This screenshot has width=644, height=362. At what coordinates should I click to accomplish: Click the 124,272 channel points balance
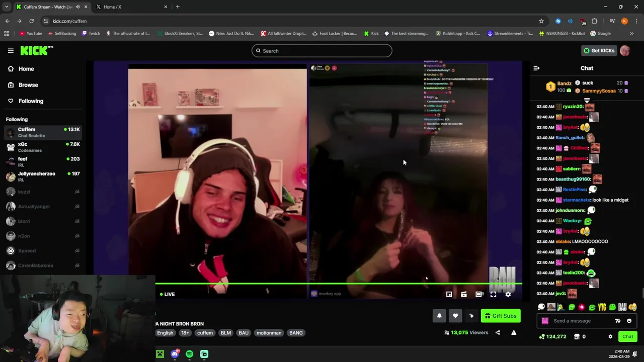click(552, 337)
